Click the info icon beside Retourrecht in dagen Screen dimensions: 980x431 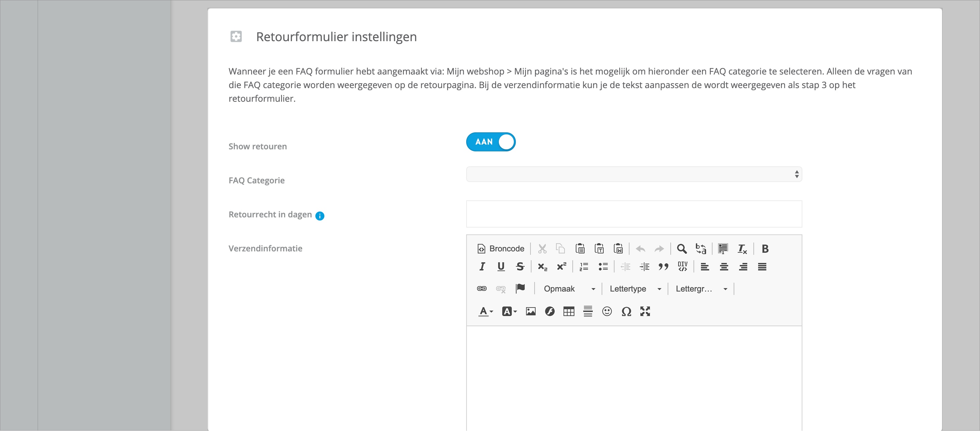320,216
